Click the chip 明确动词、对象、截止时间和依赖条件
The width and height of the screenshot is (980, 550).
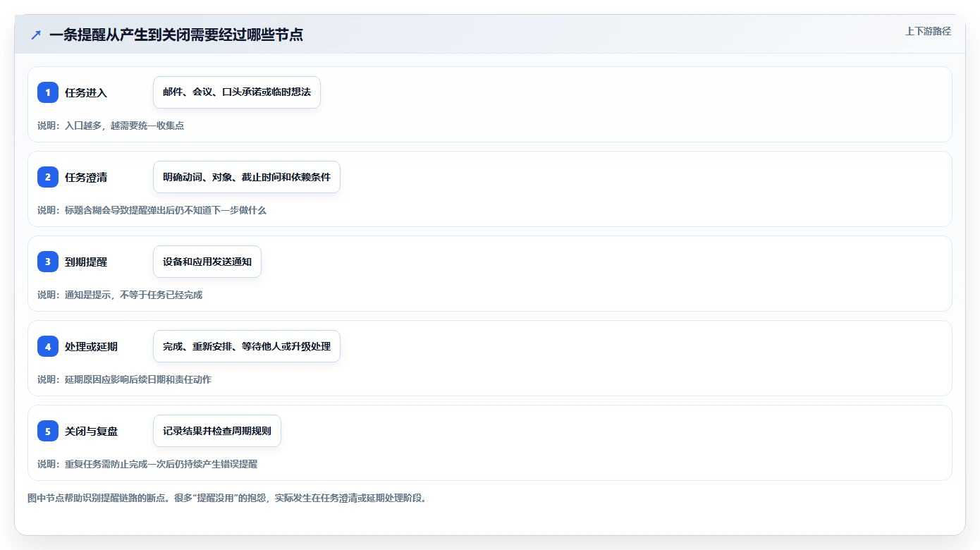(247, 177)
